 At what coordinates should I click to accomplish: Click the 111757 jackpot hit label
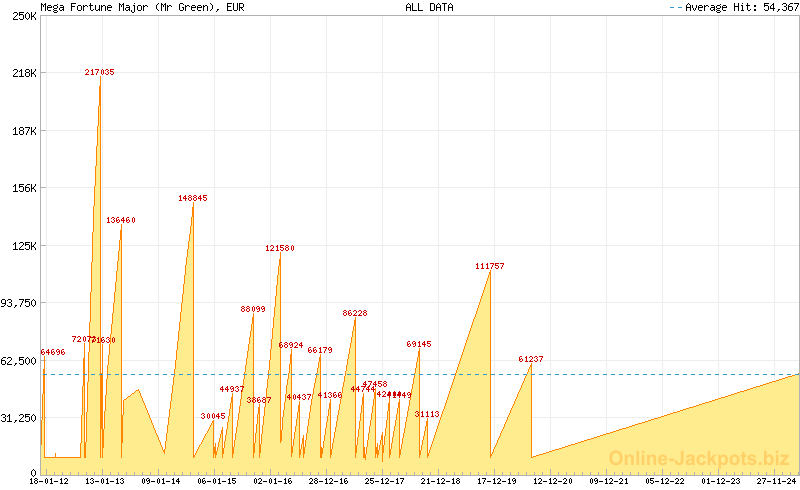tap(490, 266)
